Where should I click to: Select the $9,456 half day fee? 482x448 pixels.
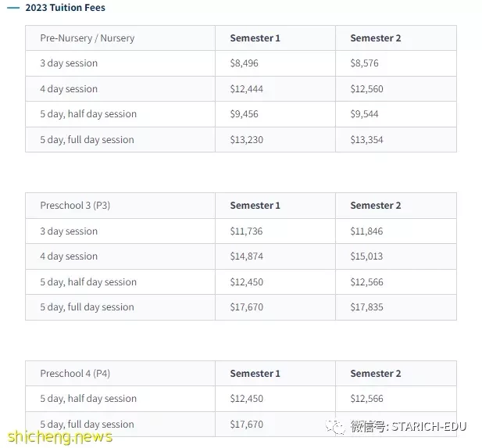pos(244,114)
